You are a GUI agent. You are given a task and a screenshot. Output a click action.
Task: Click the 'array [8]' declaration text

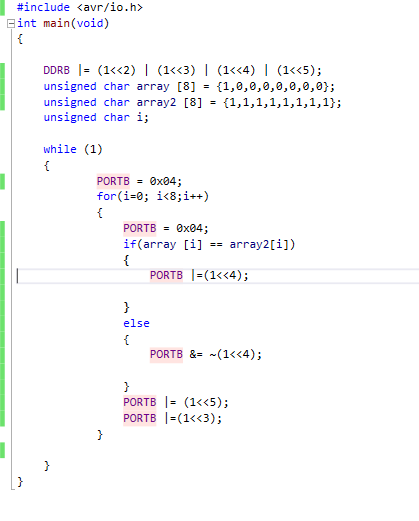click(166, 86)
